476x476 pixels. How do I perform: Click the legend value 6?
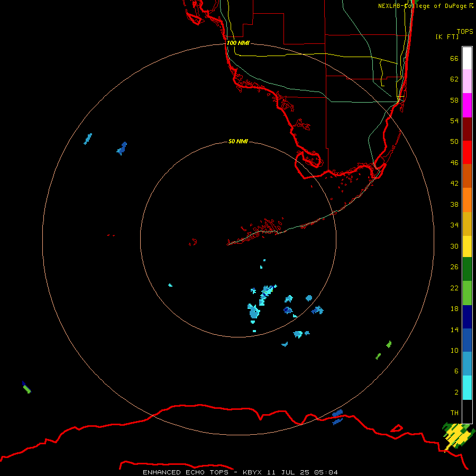(456, 371)
